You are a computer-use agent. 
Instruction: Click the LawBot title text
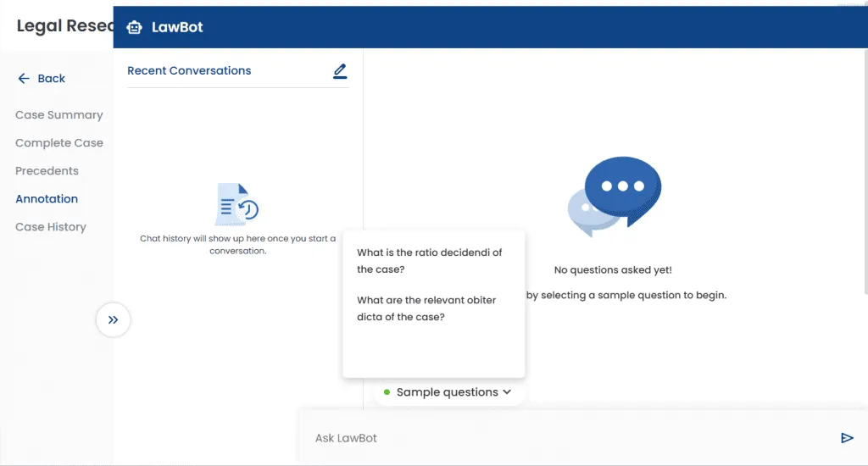177,27
